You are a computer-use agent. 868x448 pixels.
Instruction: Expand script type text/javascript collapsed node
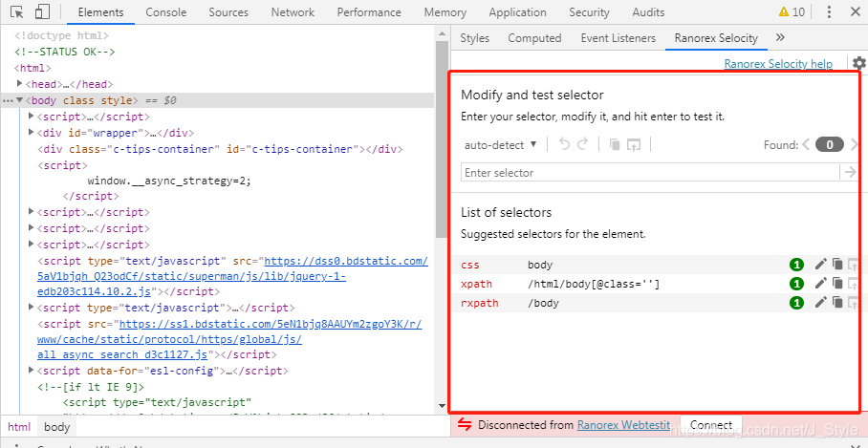pyautogui.click(x=31, y=307)
